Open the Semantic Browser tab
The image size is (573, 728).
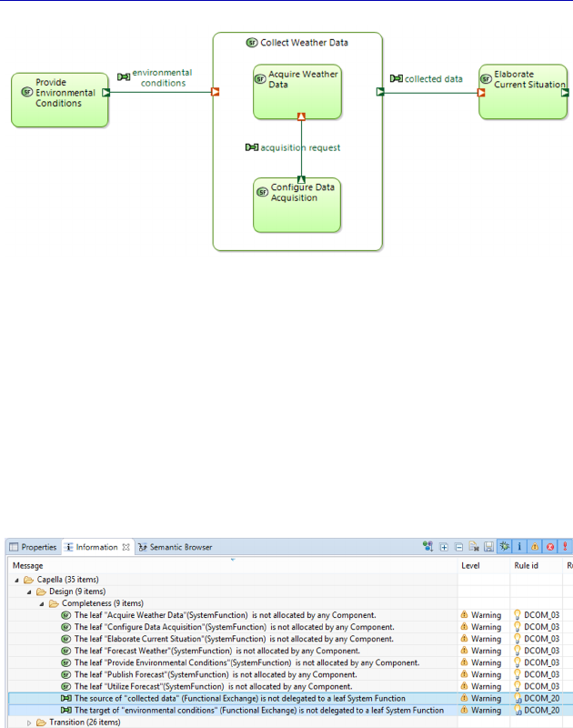(x=176, y=547)
